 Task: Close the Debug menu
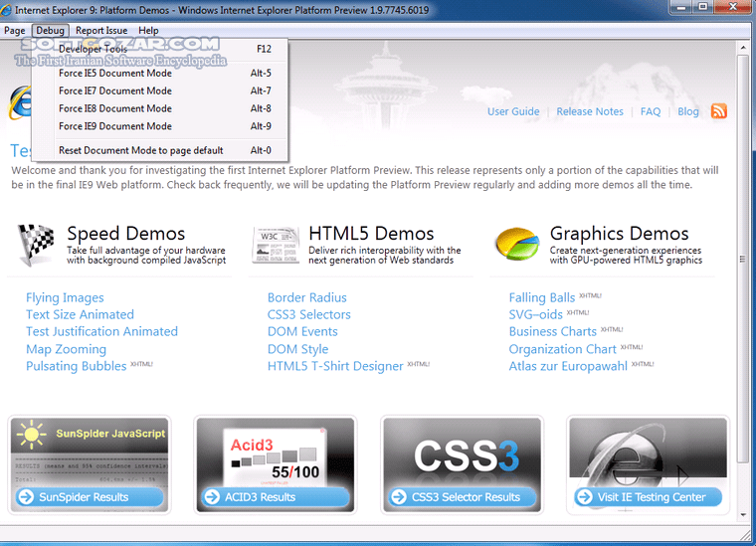point(50,31)
